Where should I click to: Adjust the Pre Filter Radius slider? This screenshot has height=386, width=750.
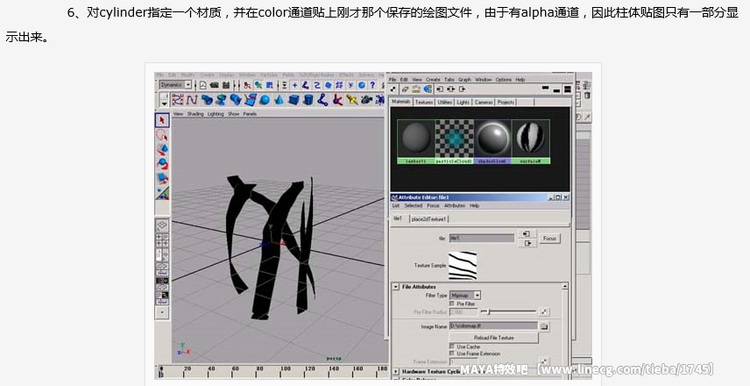pos(508,312)
